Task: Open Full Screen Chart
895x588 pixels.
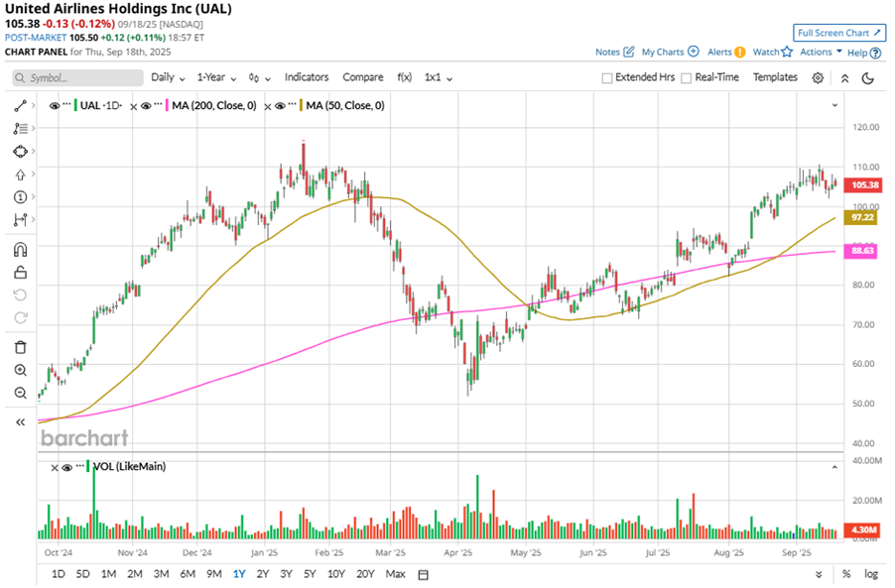Action: (839, 33)
